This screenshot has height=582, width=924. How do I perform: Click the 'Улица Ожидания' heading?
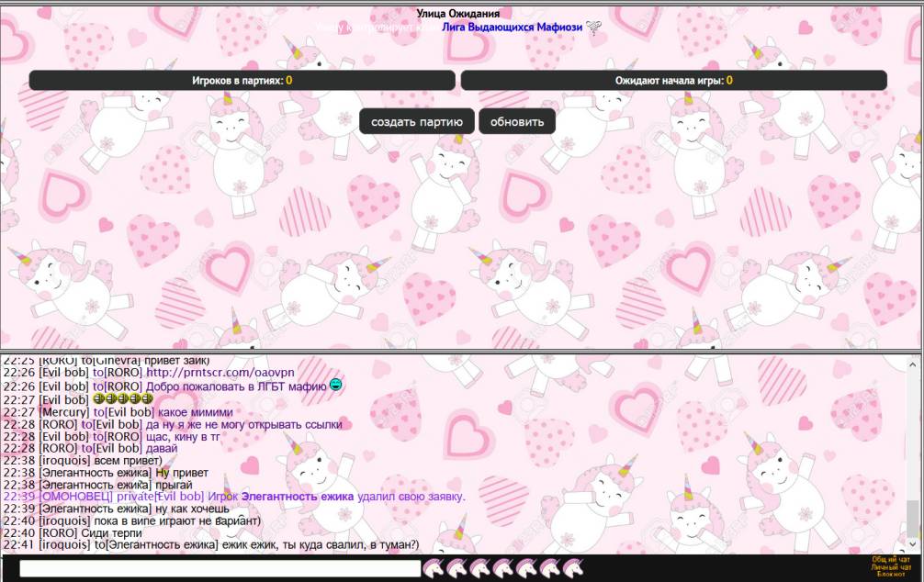(458, 14)
